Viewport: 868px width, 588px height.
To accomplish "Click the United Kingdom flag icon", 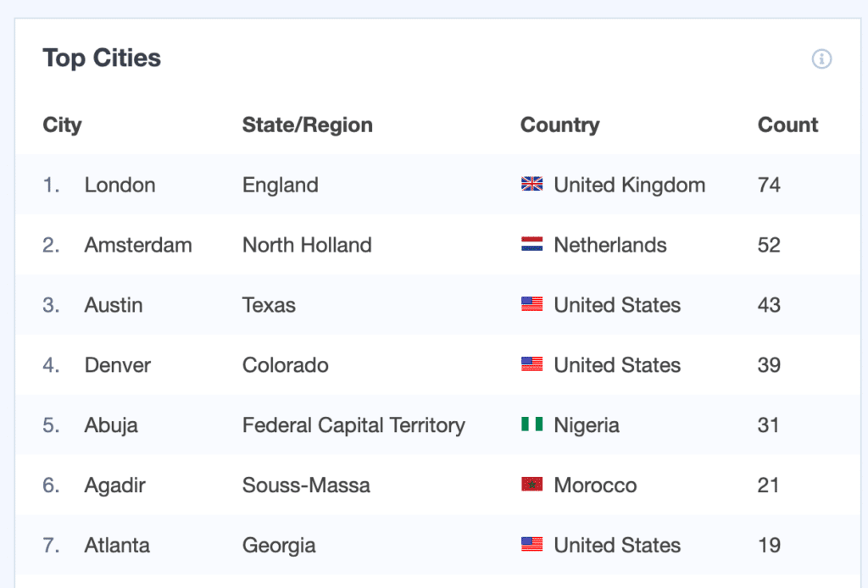I will point(531,185).
